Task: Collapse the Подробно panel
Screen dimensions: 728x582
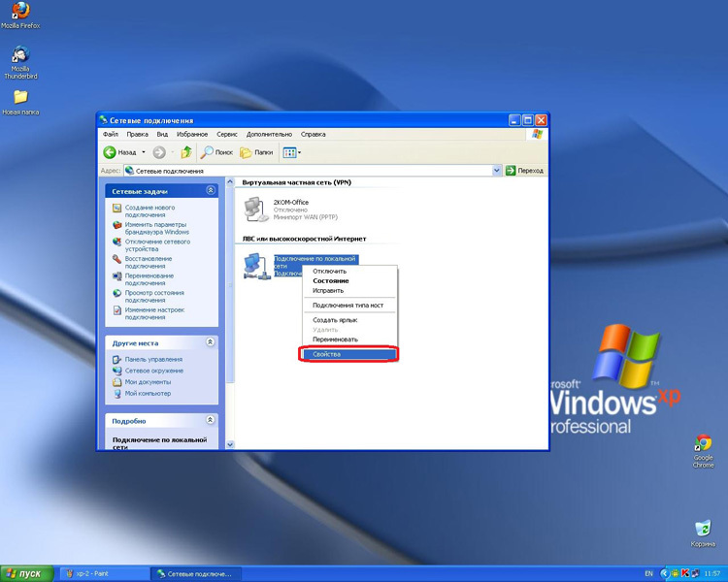Action: coord(211,420)
